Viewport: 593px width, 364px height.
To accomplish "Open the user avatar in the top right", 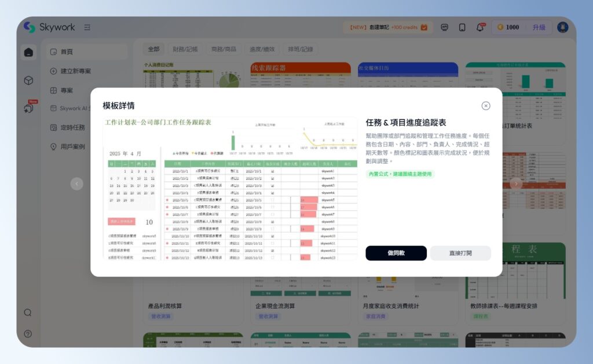I will [x=562, y=27].
